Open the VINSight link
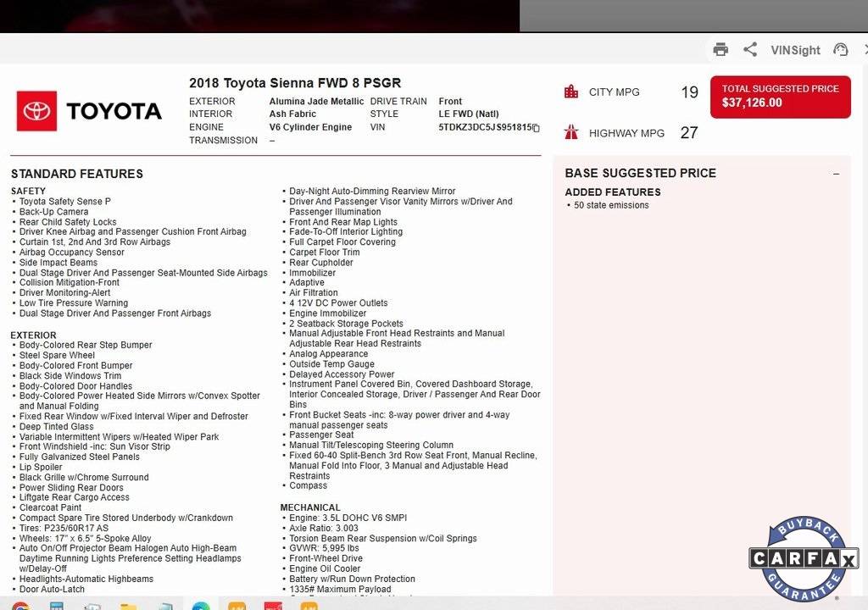The width and height of the screenshot is (868, 610). coord(795,50)
